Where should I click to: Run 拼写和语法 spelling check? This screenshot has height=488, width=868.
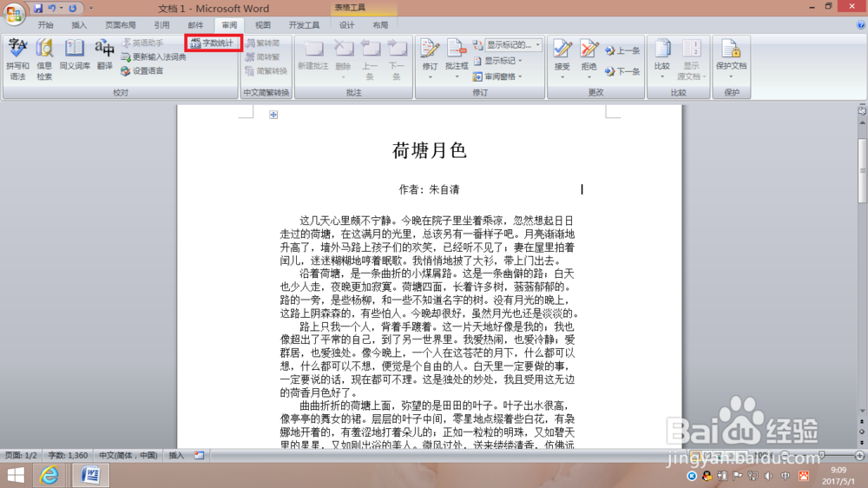click(17, 59)
